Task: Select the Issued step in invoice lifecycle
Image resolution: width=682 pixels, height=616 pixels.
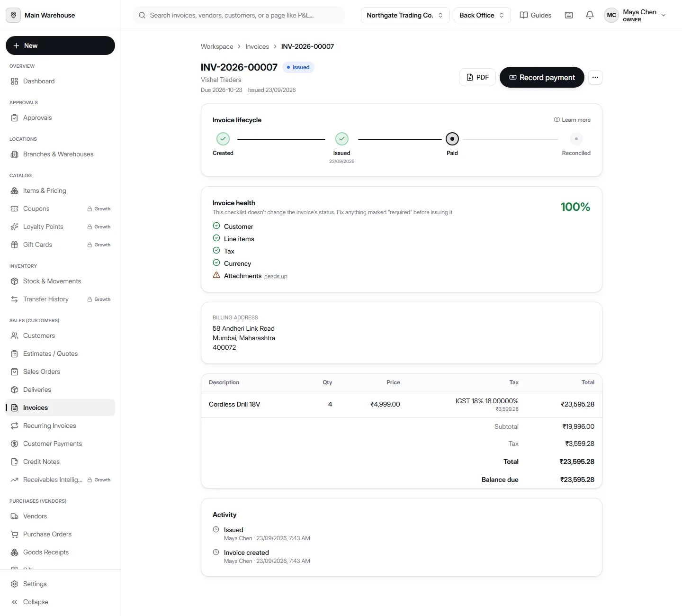Action: pos(342,139)
